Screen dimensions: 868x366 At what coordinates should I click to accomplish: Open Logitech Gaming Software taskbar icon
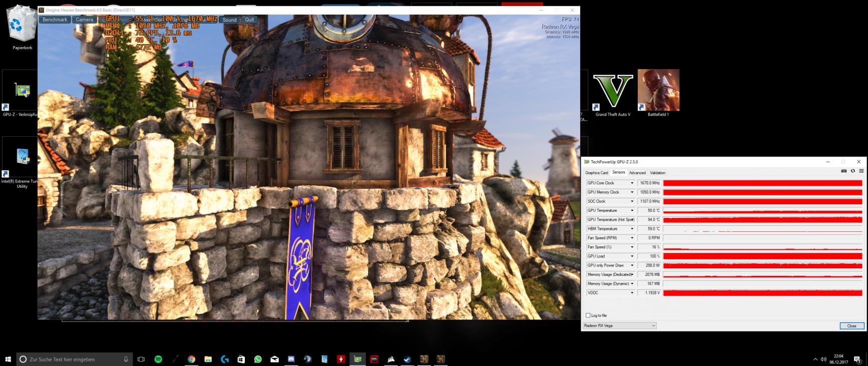224,359
